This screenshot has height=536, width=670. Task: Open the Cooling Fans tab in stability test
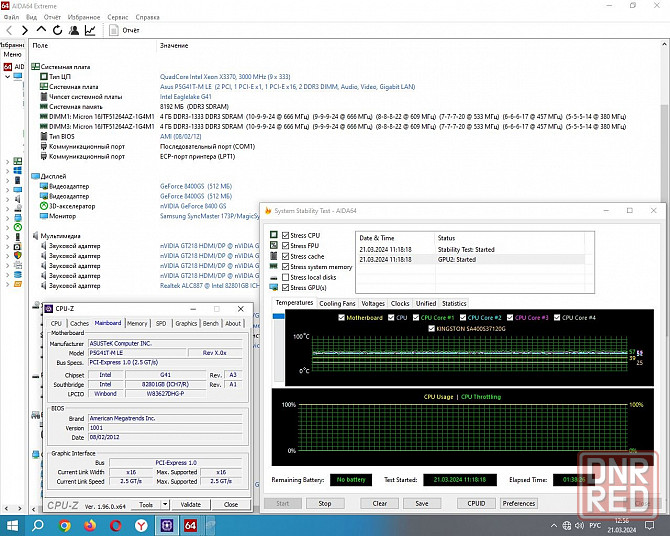pyautogui.click(x=337, y=303)
